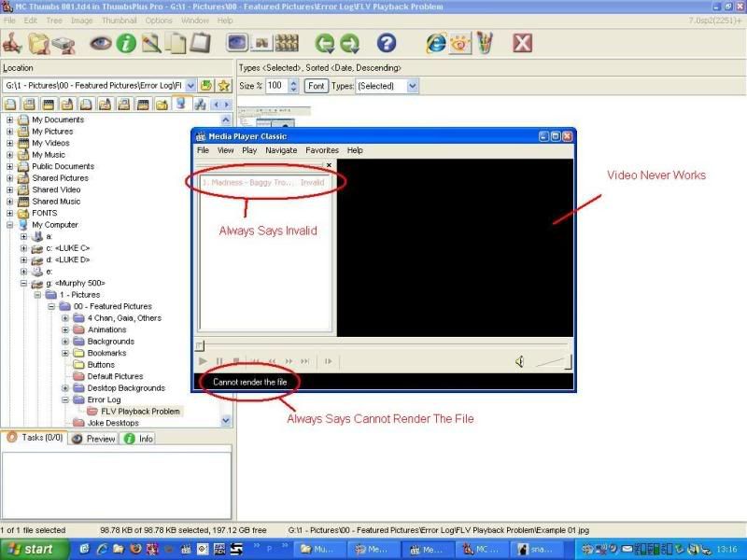747x560 pixels.
Task: Switch to the 'Mu...' folder taskbar button
Action: pos(319,549)
